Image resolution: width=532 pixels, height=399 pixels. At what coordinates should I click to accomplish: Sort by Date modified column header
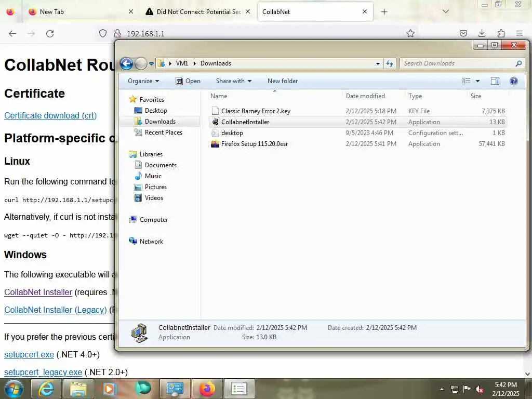click(373, 96)
